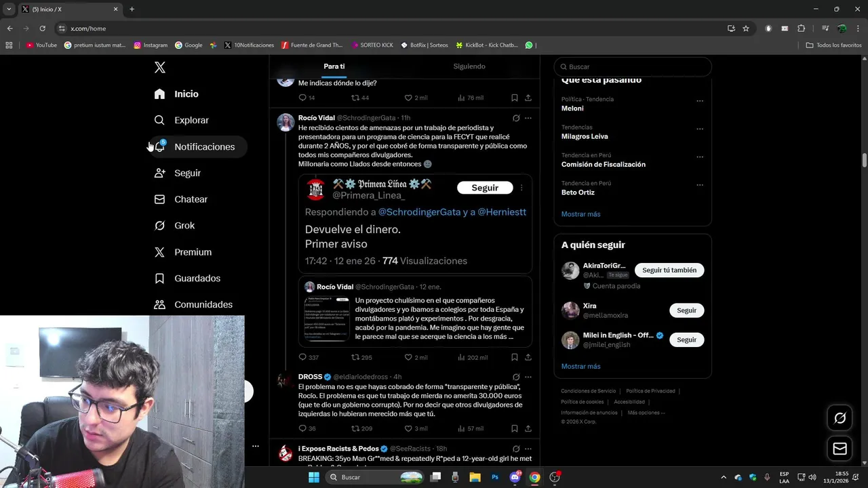Share Rocío Vidal's post
The image size is (868, 488).
[528, 357]
